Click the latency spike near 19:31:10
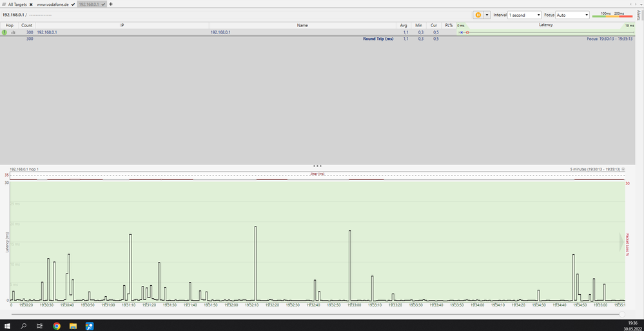The height and width of the screenshot is (331, 644). click(130, 267)
